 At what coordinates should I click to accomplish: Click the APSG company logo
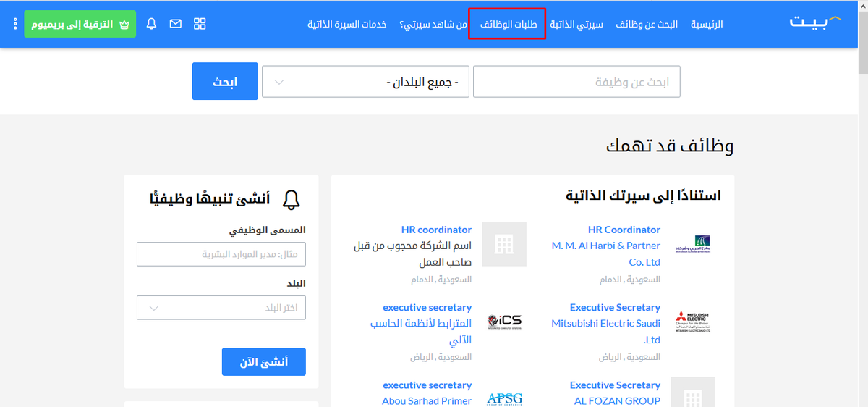coord(504,399)
